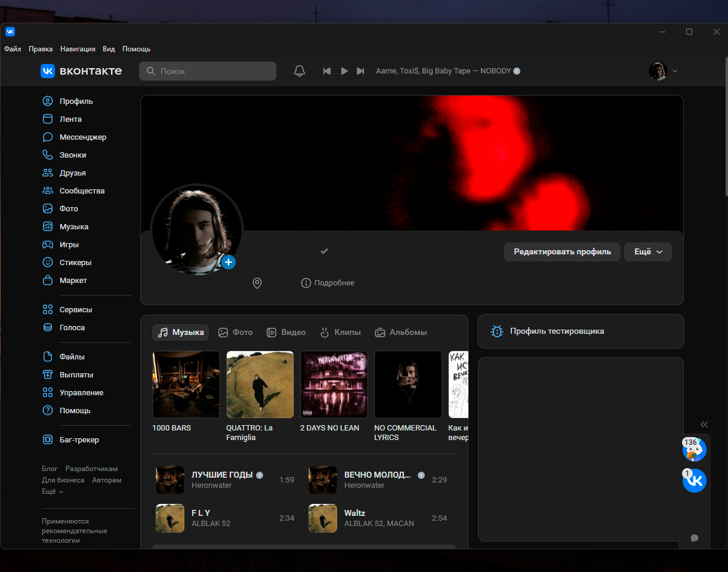Click Редактировать профиль button
728x572 pixels.
562,252
